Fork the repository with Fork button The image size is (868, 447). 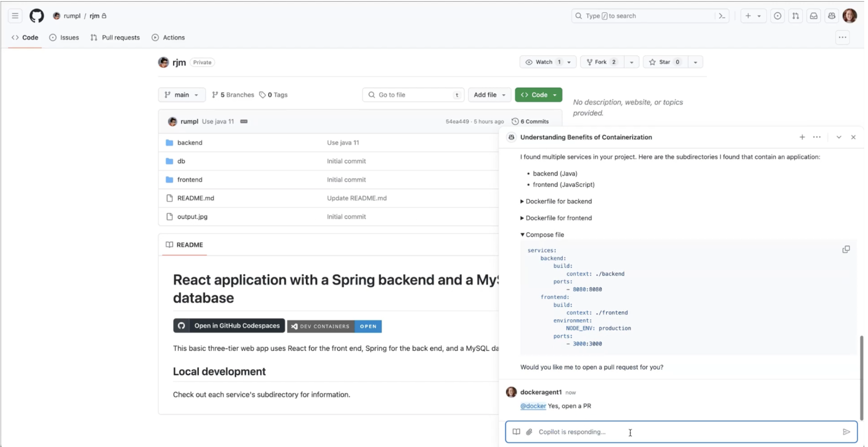tap(602, 62)
